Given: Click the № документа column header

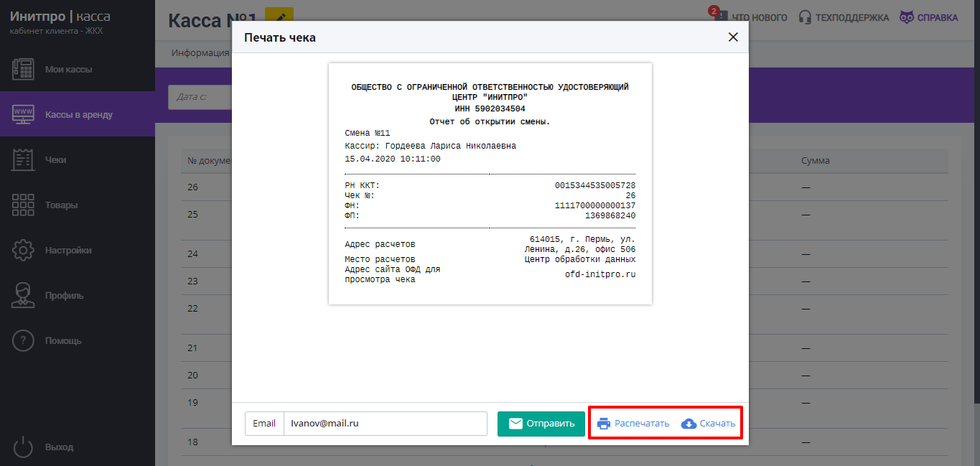Looking at the screenshot, I should coord(209,161).
